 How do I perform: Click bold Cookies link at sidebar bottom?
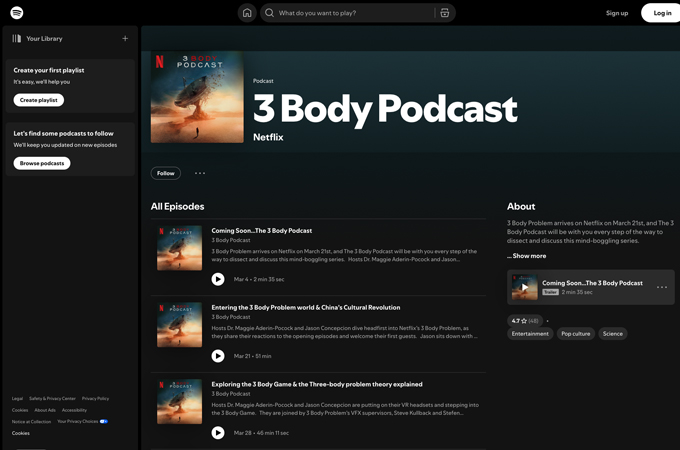coord(21,433)
